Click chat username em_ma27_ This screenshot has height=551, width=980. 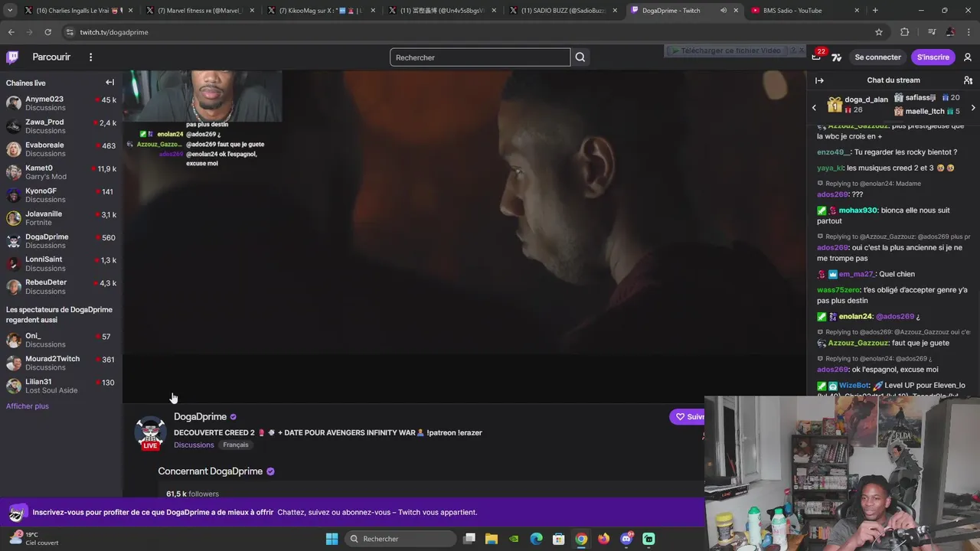click(x=856, y=274)
